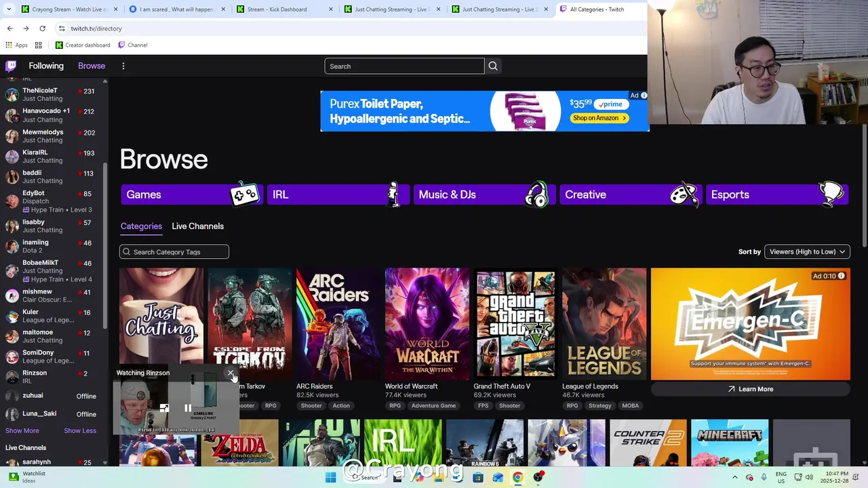Screen dimensions: 868x488
Task: Click Show More in followed channels
Action: pyautogui.click(x=22, y=430)
